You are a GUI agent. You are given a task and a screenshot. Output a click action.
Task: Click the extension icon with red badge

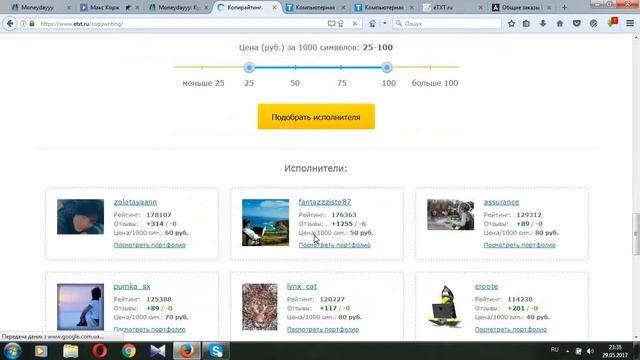tap(612, 23)
